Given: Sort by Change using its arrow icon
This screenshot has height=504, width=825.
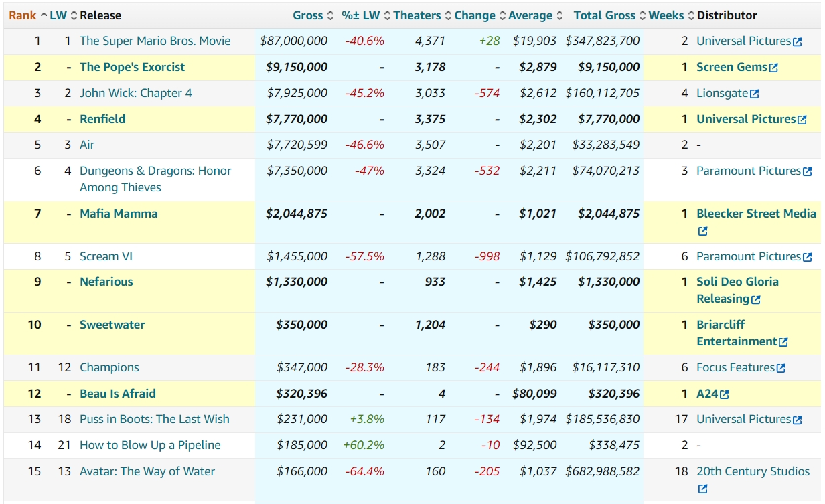Looking at the screenshot, I should tap(502, 15).
